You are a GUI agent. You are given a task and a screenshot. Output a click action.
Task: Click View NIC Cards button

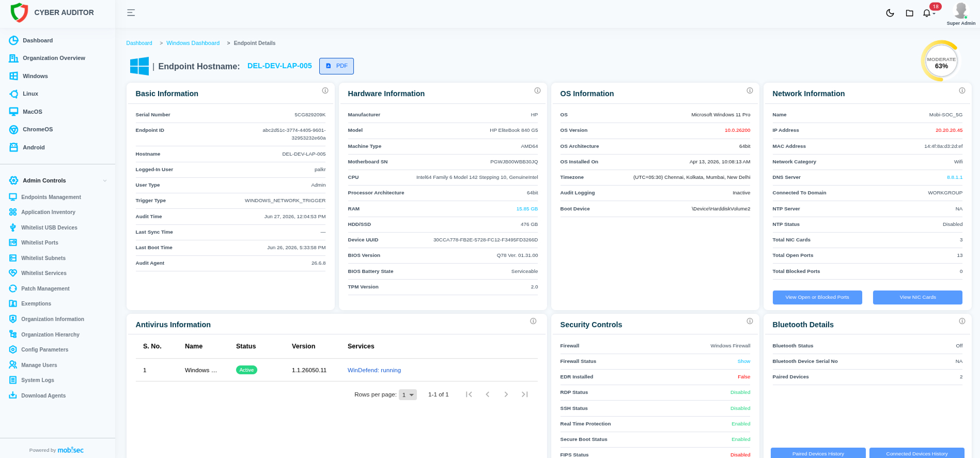(917, 297)
